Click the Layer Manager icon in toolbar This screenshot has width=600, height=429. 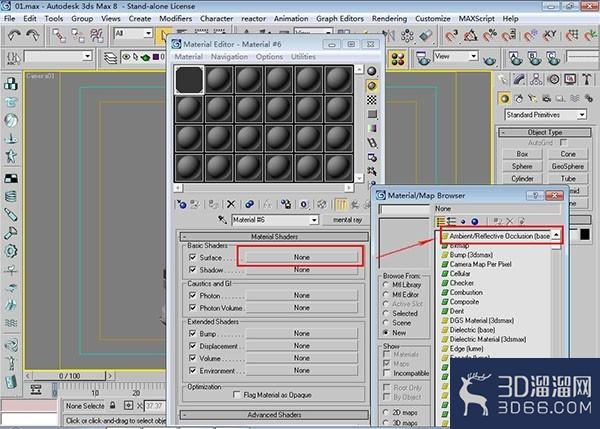(110, 58)
